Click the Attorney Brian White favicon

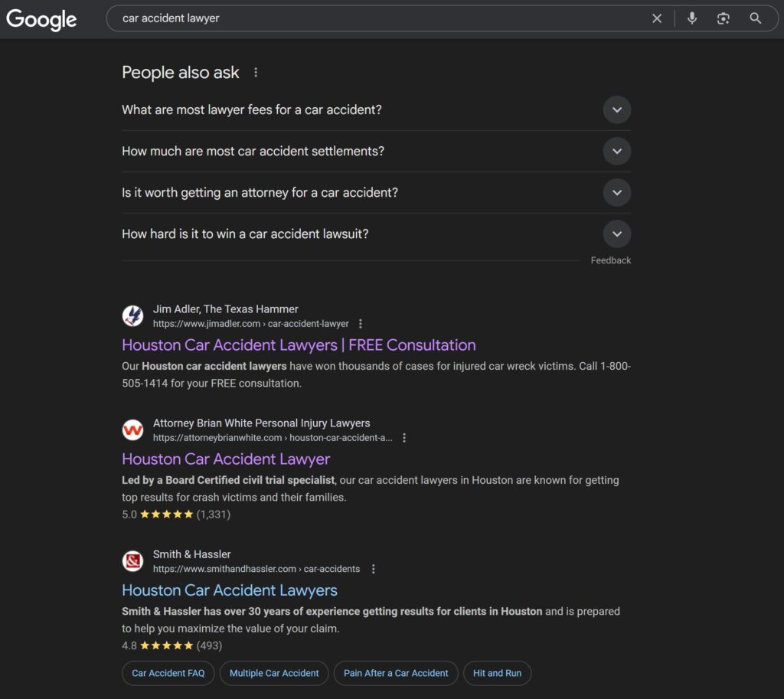coord(133,430)
